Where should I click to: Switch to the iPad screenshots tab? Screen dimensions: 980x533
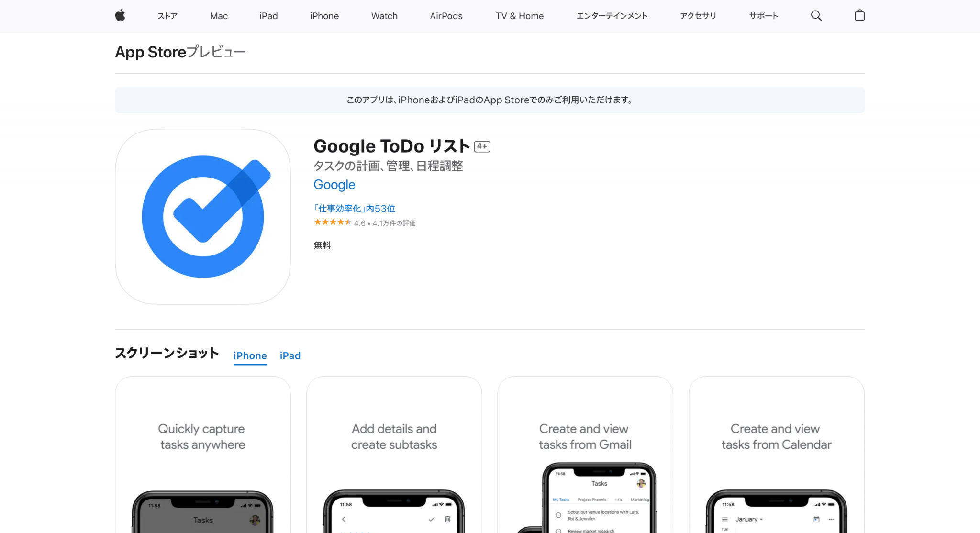290,355
